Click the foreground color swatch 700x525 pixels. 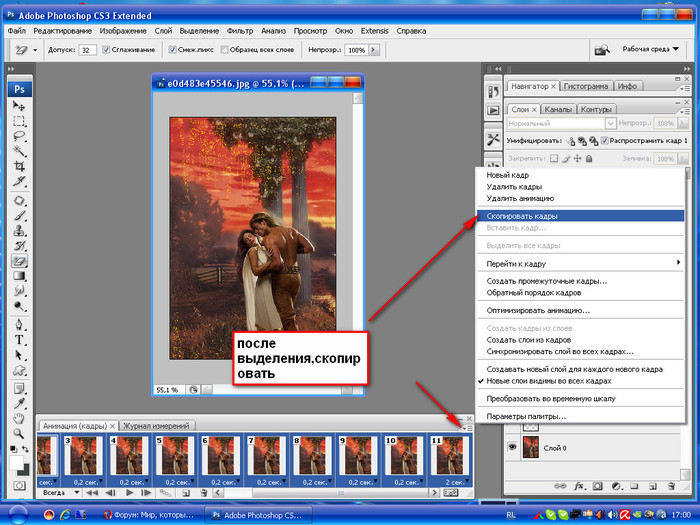pyautogui.click(x=15, y=461)
